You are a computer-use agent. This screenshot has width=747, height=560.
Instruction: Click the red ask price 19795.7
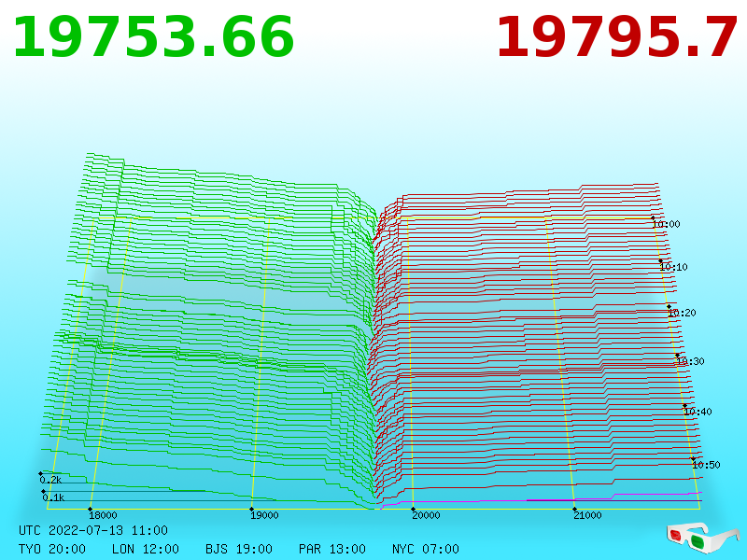pos(617,37)
